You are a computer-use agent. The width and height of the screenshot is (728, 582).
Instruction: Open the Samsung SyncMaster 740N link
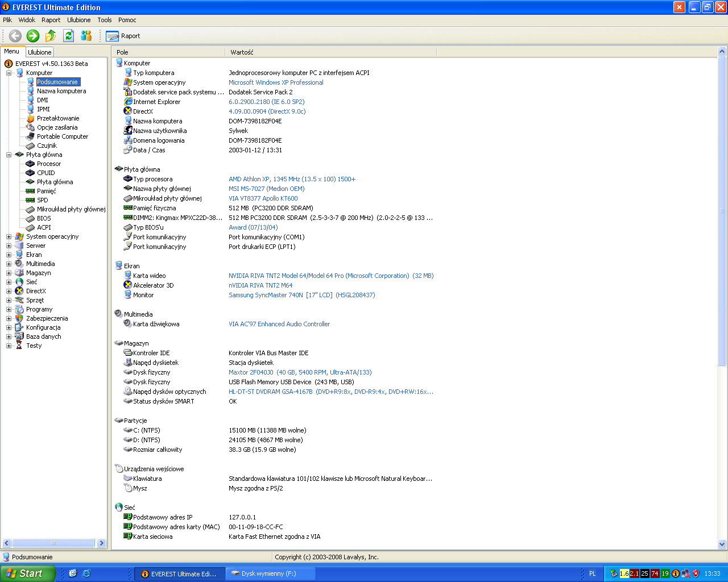click(301, 295)
